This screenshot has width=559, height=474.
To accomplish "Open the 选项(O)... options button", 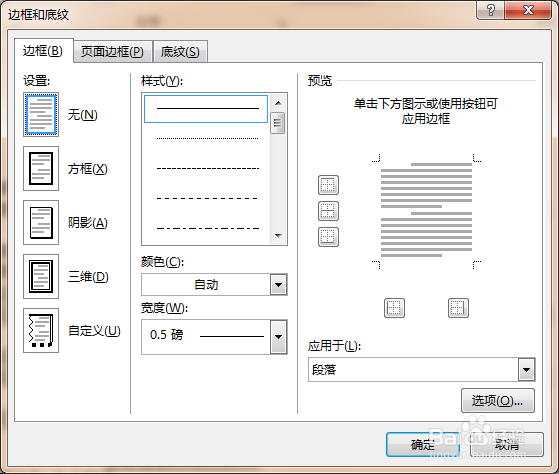I will tap(498, 401).
